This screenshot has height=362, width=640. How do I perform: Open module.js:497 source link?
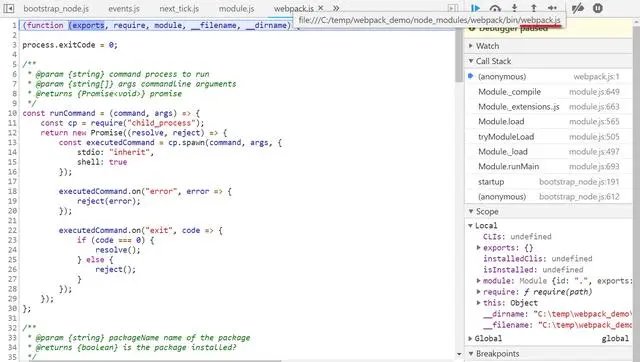point(594,152)
